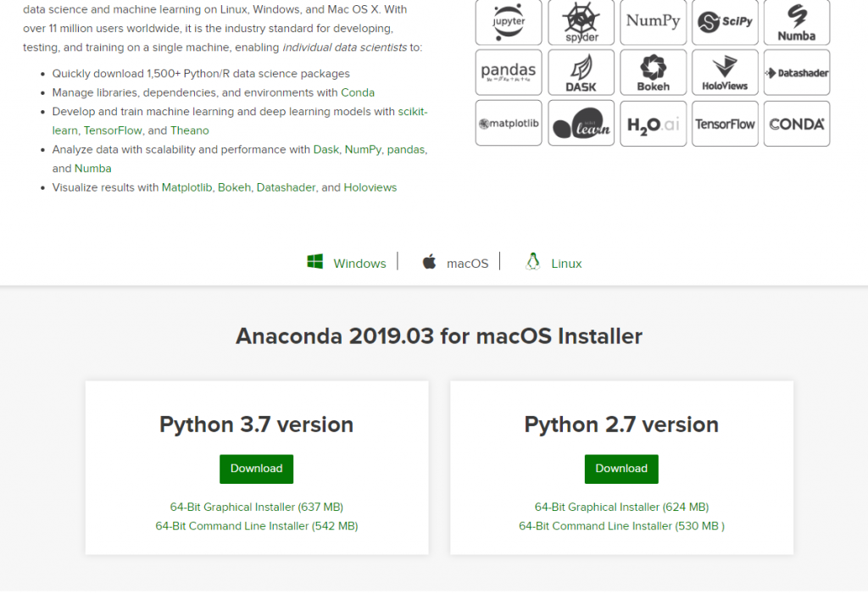Click the Spyder logo tile
The width and height of the screenshot is (868, 594).
click(x=581, y=22)
